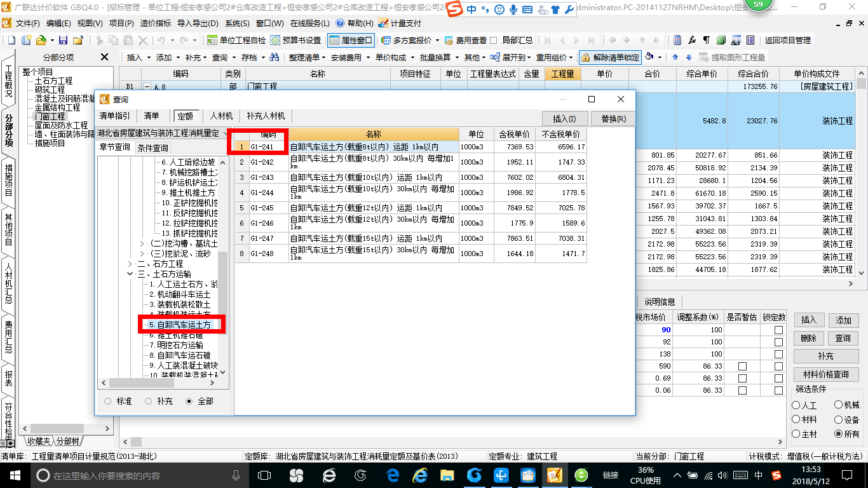Open Windows Start menu

[15, 475]
